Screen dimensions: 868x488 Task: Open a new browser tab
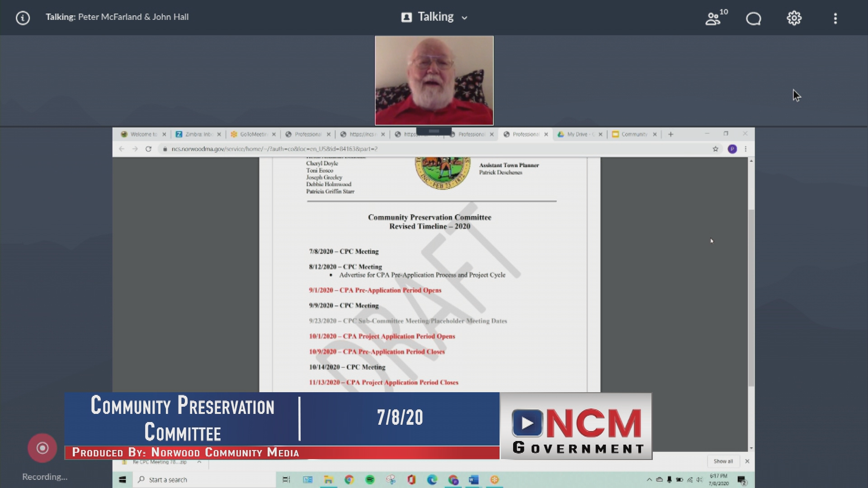tap(670, 134)
